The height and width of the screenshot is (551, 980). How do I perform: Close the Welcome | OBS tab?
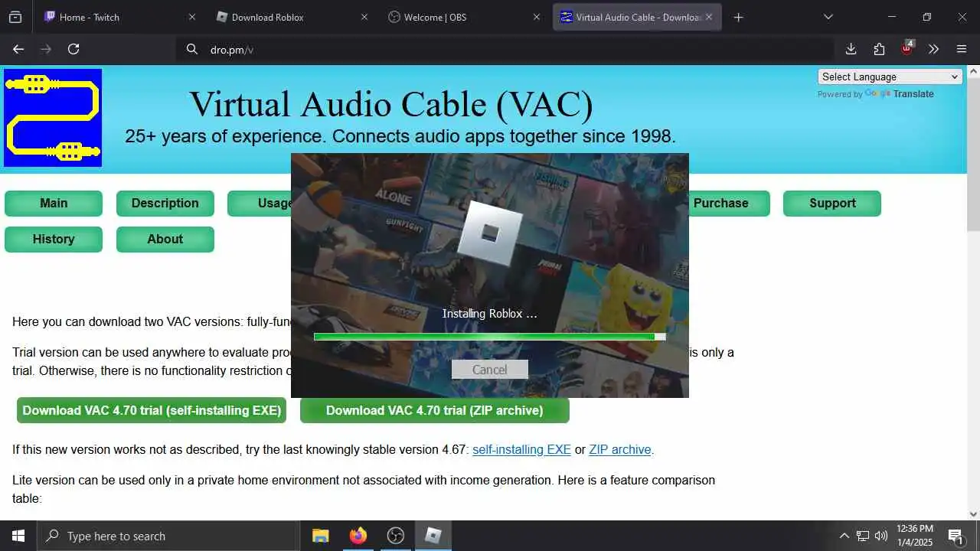click(536, 17)
